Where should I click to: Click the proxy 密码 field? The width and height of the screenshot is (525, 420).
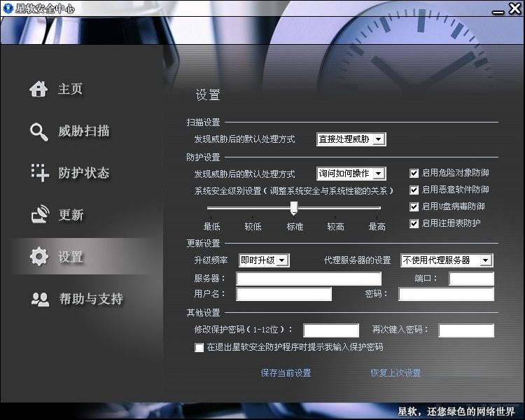click(447, 294)
